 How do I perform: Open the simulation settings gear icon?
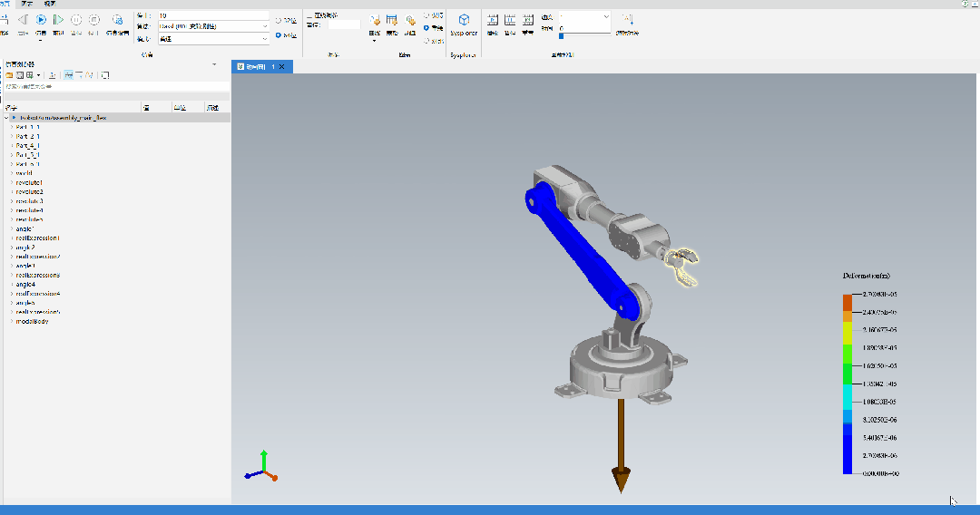click(x=117, y=21)
